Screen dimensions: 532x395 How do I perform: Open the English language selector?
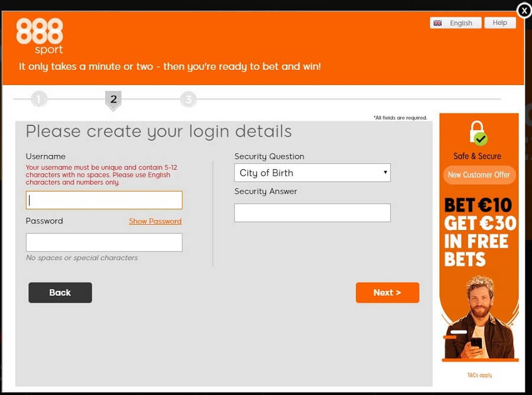(x=455, y=22)
